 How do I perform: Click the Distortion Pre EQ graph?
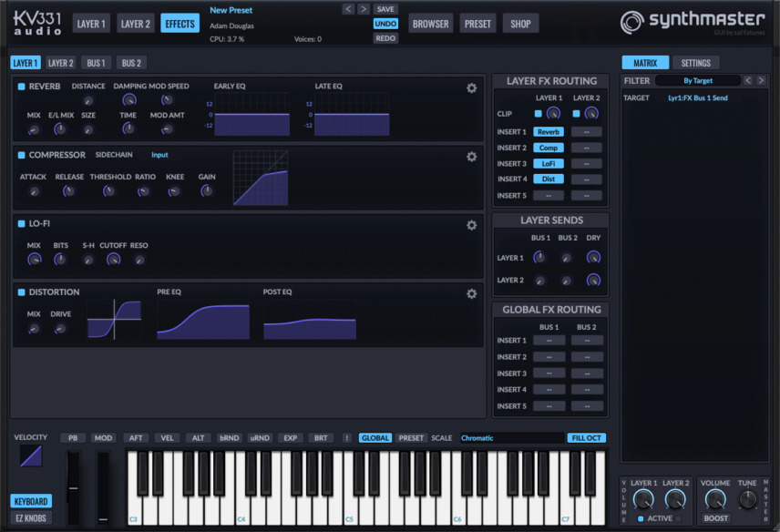point(203,319)
